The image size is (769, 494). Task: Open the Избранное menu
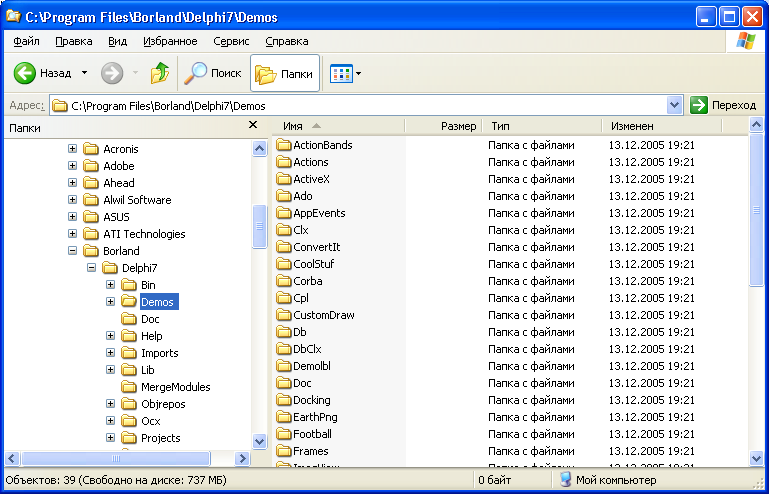click(170, 41)
